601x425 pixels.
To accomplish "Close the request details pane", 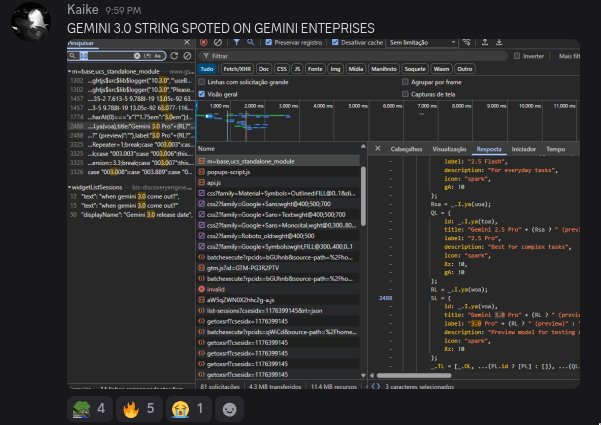I will (378, 149).
